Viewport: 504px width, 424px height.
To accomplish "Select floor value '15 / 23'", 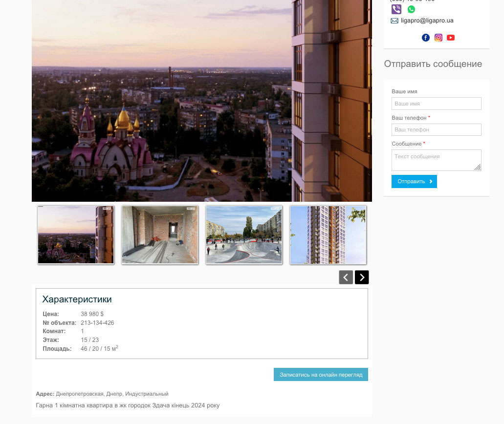I will pyautogui.click(x=89, y=340).
